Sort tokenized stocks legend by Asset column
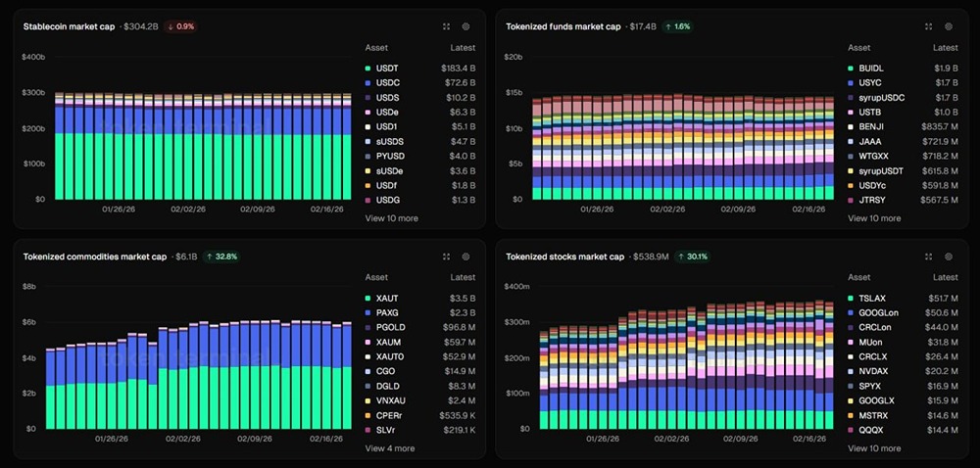The height and width of the screenshot is (468, 980). point(858,277)
